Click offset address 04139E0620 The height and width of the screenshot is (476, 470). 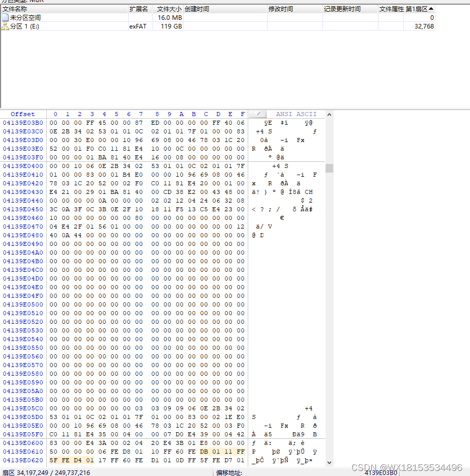point(23,460)
